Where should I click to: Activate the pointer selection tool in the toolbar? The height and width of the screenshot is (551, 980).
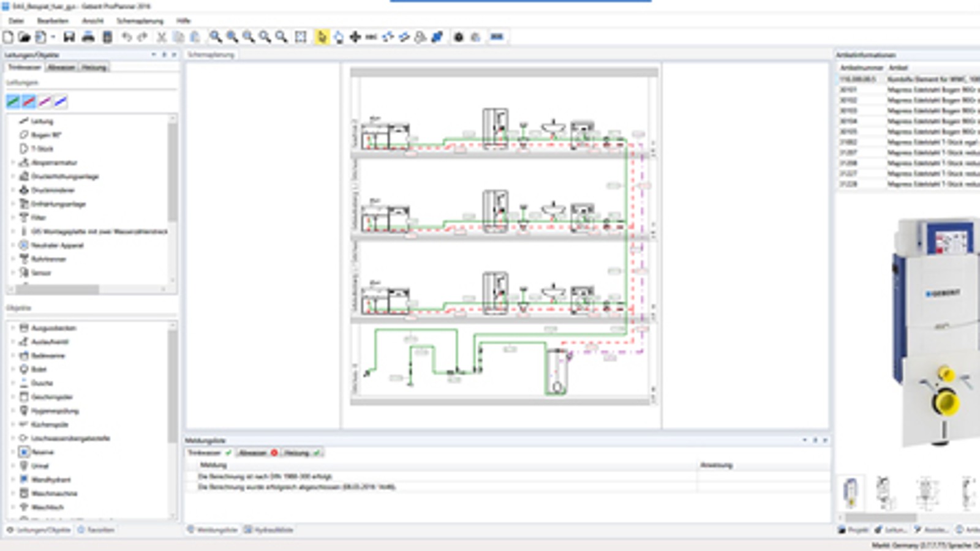pyautogui.click(x=321, y=36)
